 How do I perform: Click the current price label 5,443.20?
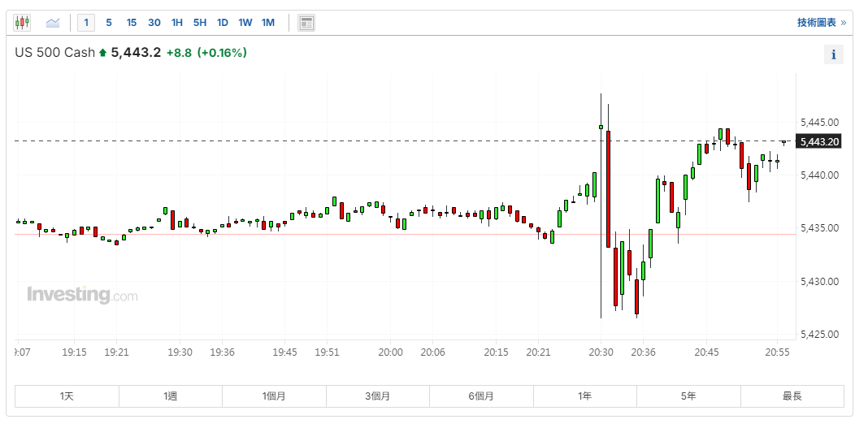click(819, 142)
